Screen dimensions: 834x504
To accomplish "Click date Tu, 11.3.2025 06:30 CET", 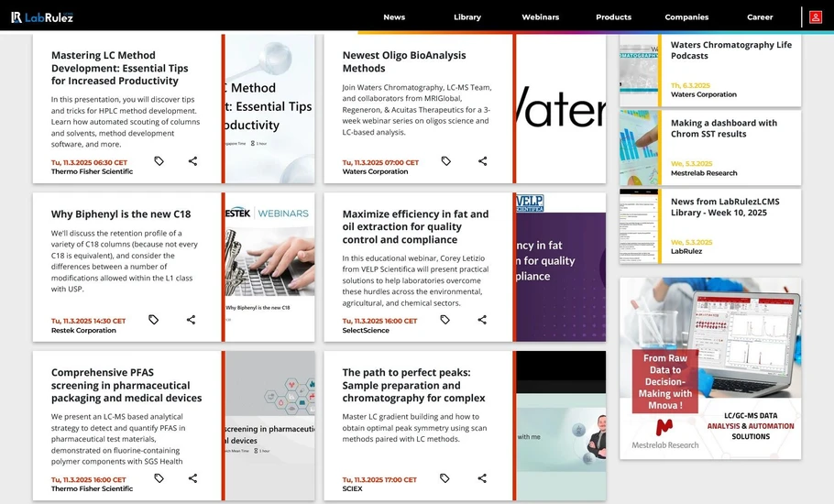I will [x=89, y=163].
